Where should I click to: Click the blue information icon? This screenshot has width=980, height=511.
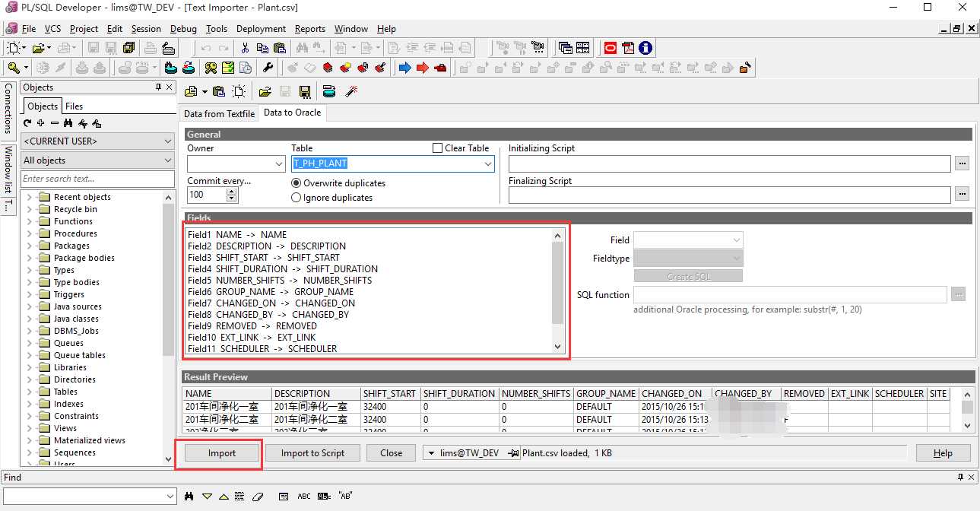point(645,48)
